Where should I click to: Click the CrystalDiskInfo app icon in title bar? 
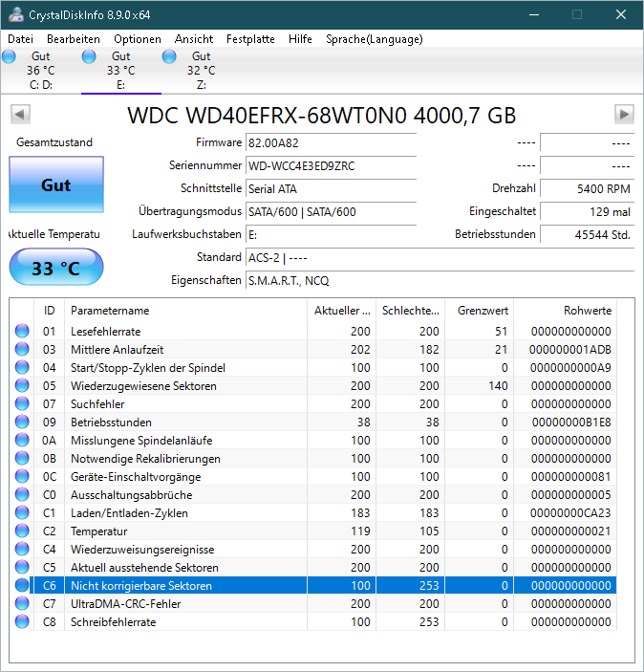pyautogui.click(x=16, y=14)
